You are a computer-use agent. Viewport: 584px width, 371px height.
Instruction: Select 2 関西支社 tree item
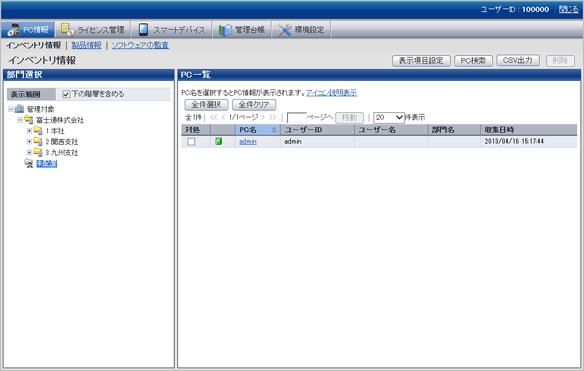61,142
